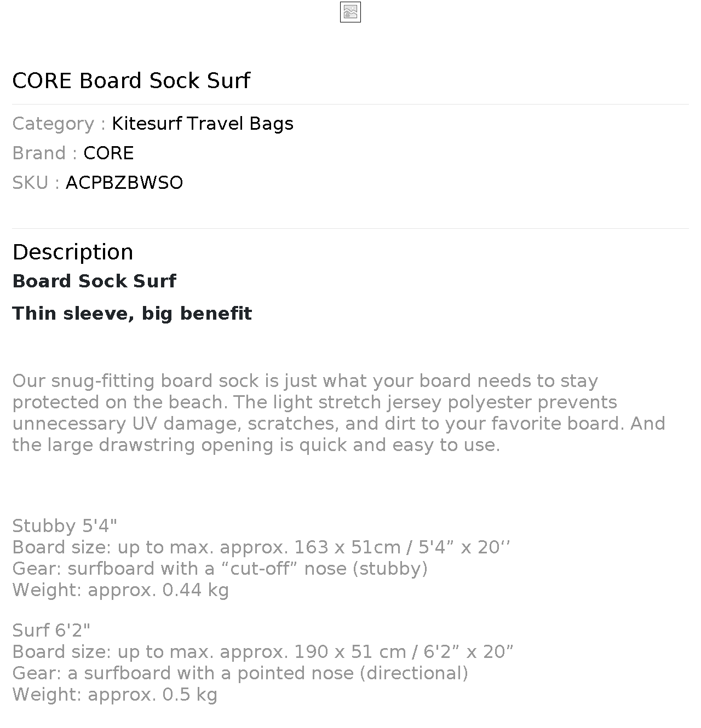
Task: Click the SKU code ACPBZBWSO
Action: (124, 183)
